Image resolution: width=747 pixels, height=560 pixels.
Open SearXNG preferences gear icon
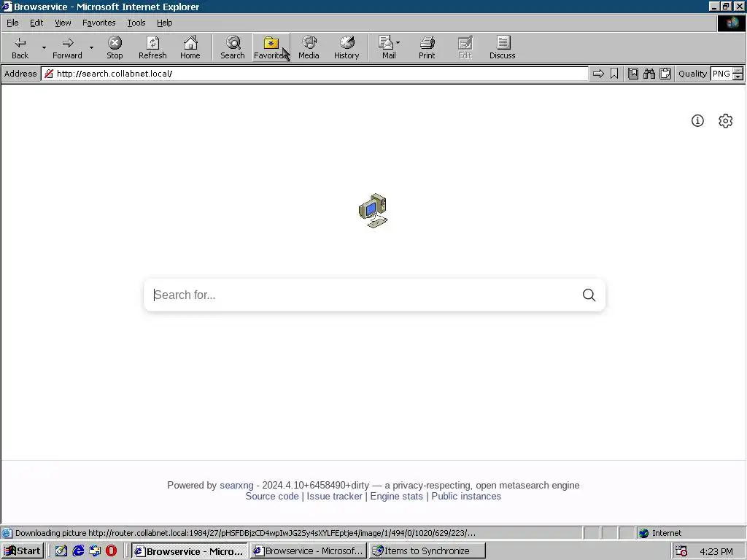(725, 120)
